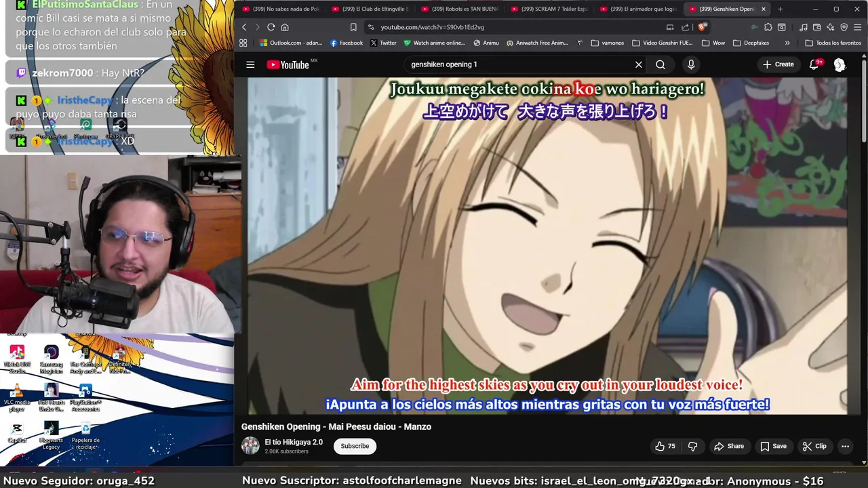Open the vamonos bookmarks folder
The image size is (868, 488).
point(608,43)
